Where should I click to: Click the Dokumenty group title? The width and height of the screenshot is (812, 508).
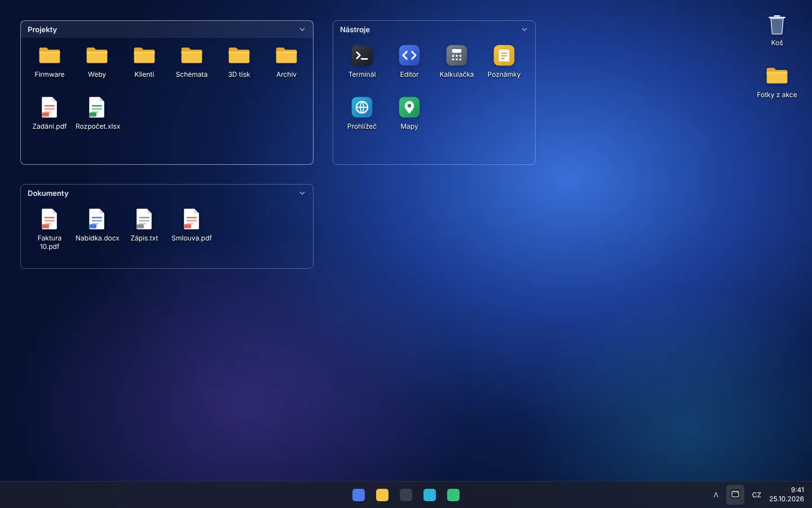click(48, 193)
